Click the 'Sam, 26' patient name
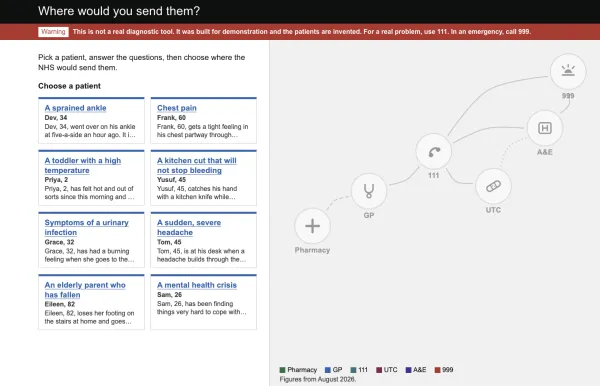This screenshot has width=600, height=386. [169, 295]
